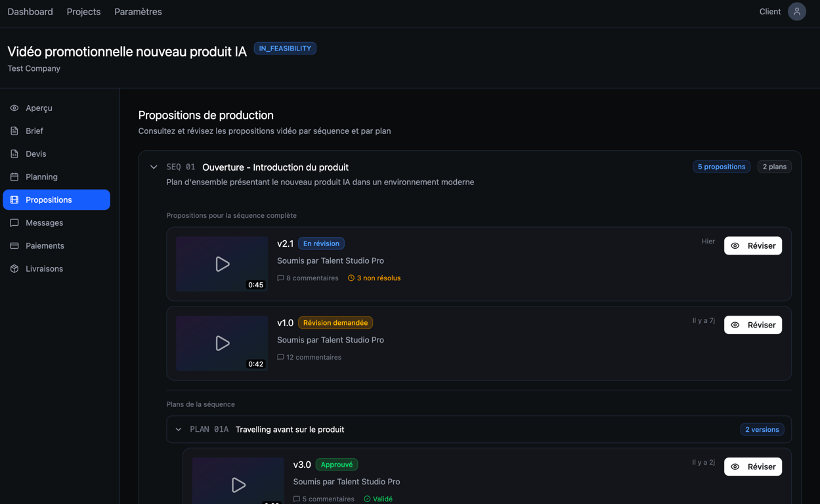
Task: Click the eye icon beside Aperçu
Action: (14, 108)
